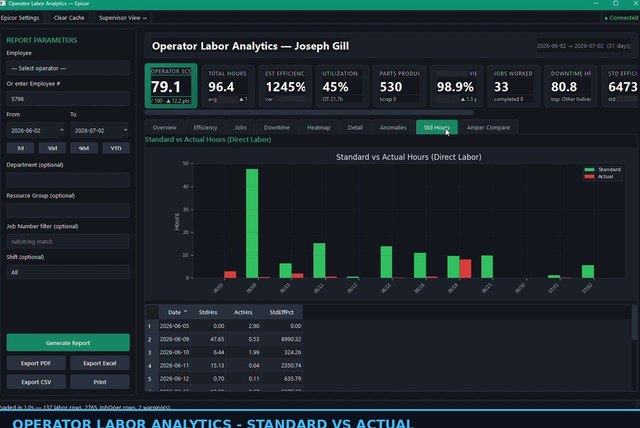The height and width of the screenshot is (428, 640).
Task: Click the Generate Report button
Action: point(68,343)
